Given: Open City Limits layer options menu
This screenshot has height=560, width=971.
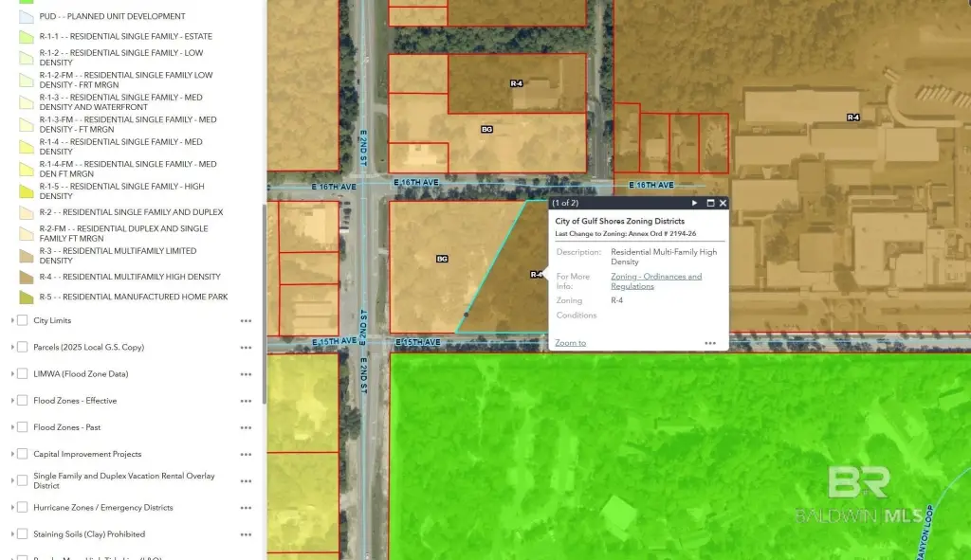Looking at the screenshot, I should coord(246,321).
